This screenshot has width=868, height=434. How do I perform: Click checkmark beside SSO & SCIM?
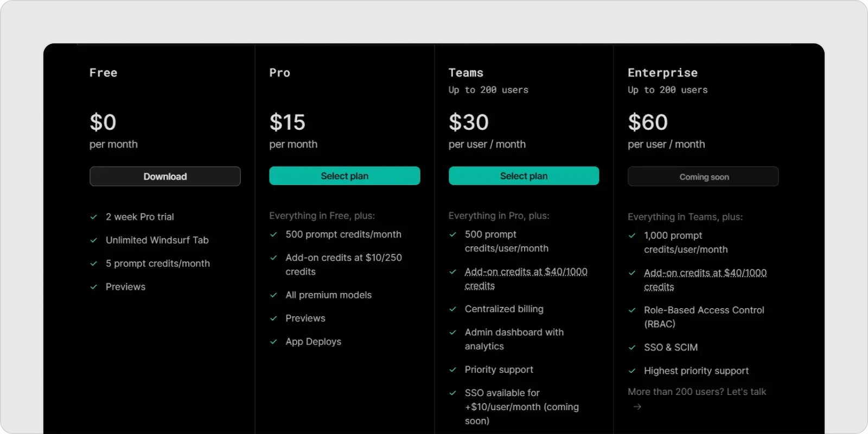click(631, 348)
